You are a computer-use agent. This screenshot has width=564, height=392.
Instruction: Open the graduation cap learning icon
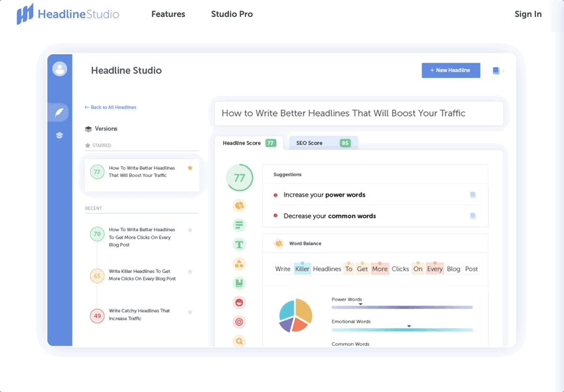tap(59, 135)
